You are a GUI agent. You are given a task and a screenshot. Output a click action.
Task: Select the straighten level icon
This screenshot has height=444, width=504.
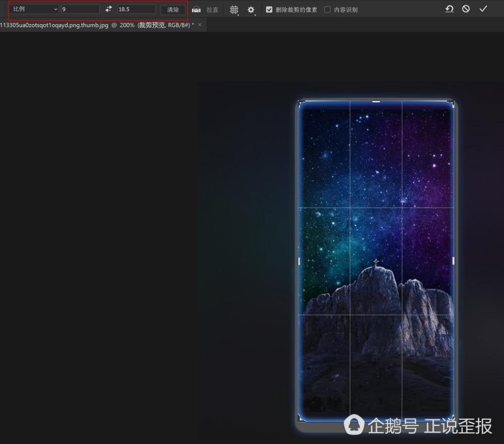[197, 10]
